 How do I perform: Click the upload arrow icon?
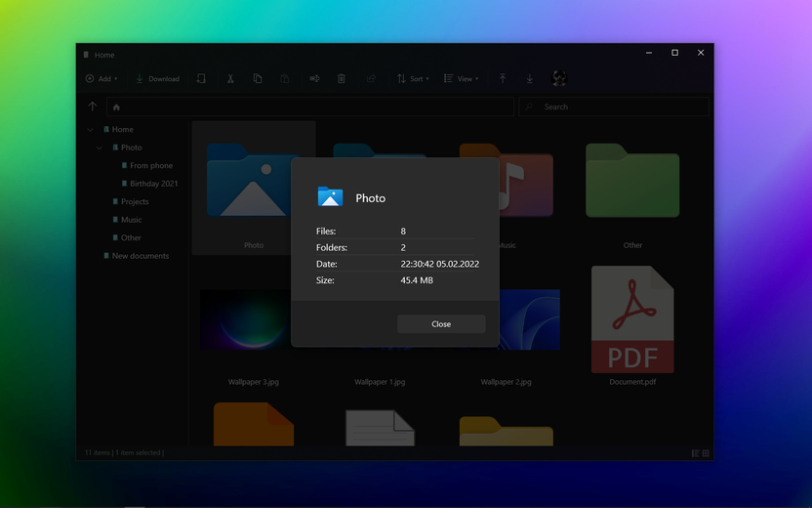[503, 79]
